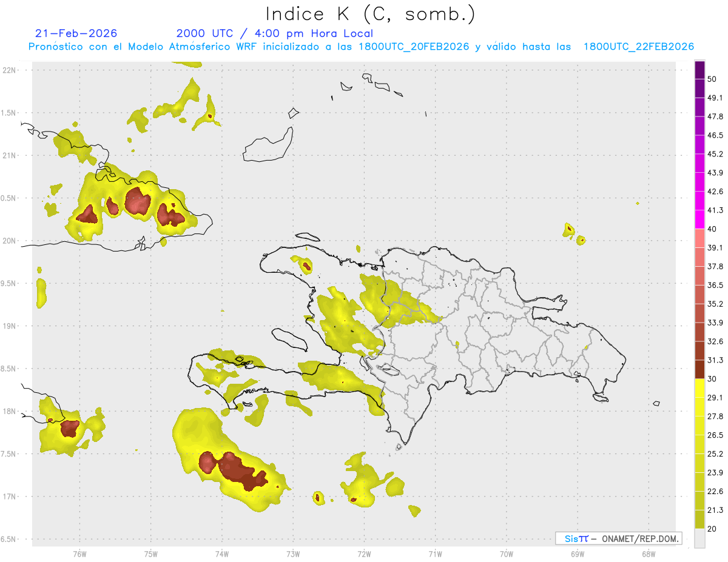Click the colorbar value "30"
Image resolution: width=728 pixels, height=562 pixels.
(x=712, y=379)
